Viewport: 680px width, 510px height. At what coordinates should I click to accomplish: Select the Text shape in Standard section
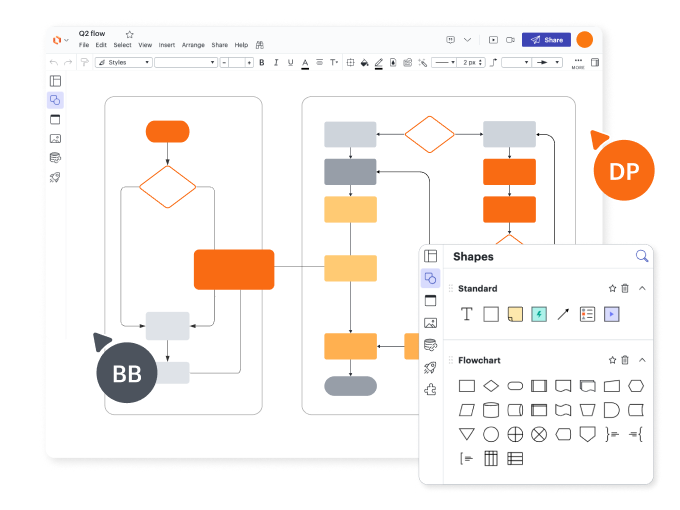pos(466,314)
